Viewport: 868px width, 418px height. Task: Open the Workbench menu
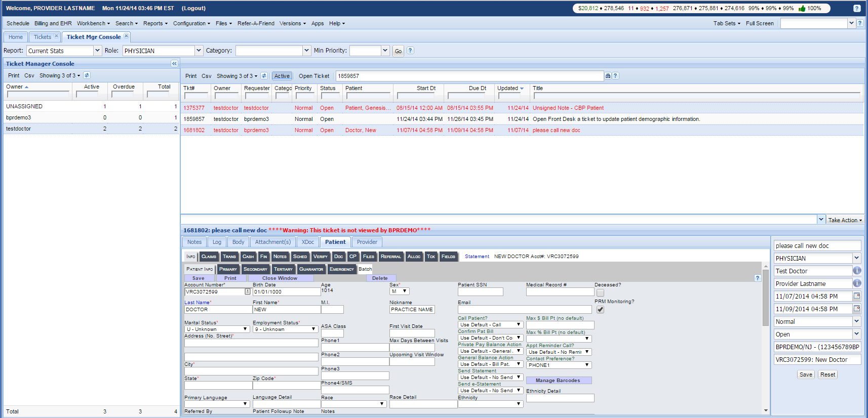point(93,23)
